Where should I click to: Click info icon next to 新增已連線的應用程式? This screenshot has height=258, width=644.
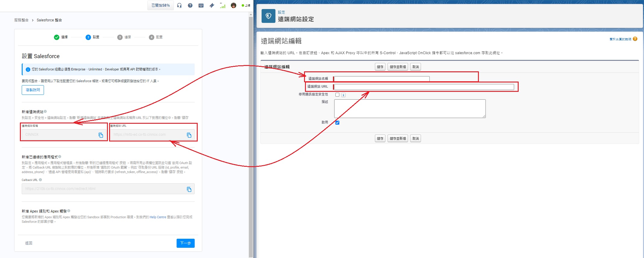60,157
